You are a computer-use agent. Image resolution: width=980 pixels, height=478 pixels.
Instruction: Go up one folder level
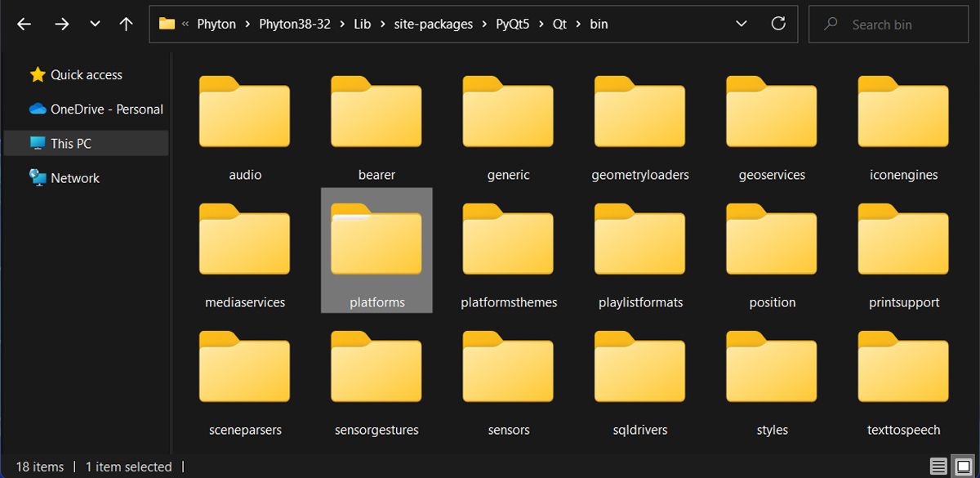pos(126,25)
